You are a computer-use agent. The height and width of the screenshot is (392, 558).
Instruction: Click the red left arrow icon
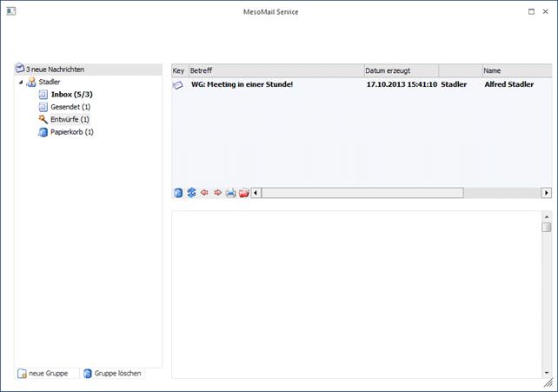click(204, 193)
